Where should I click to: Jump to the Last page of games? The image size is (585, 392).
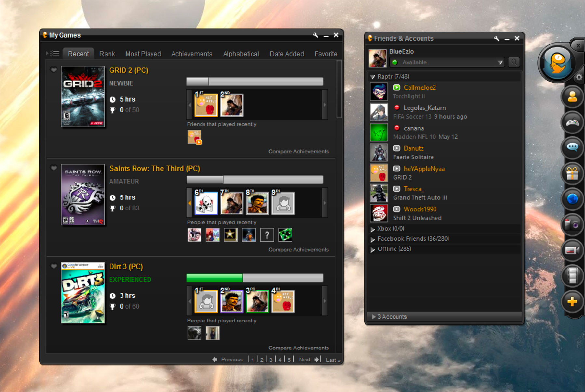click(x=333, y=360)
